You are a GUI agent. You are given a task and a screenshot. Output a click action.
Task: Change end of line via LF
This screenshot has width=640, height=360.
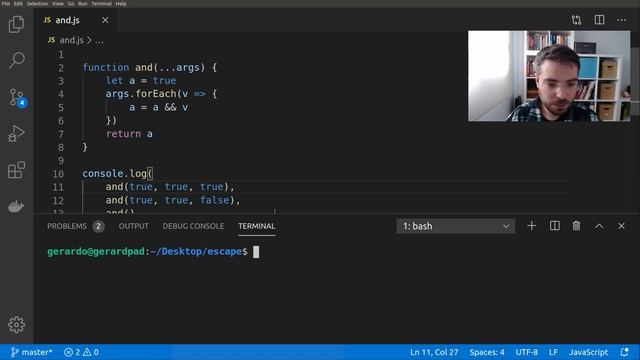click(553, 352)
